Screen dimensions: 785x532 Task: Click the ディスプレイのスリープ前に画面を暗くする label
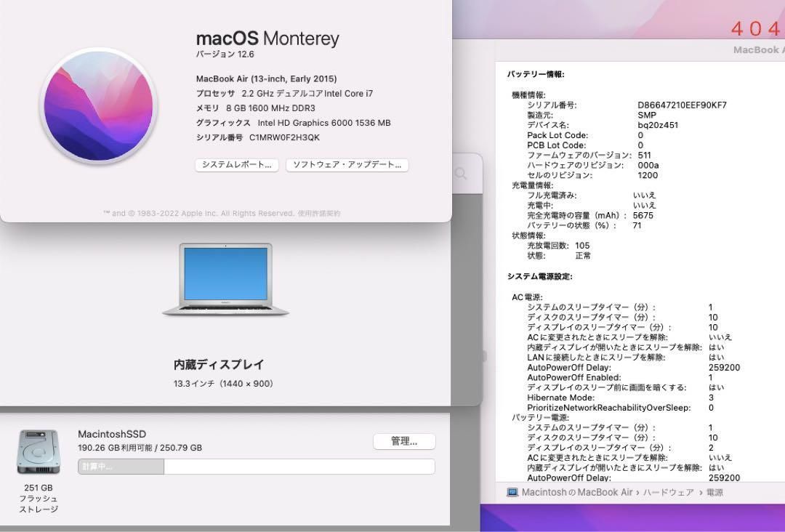[x=607, y=387]
